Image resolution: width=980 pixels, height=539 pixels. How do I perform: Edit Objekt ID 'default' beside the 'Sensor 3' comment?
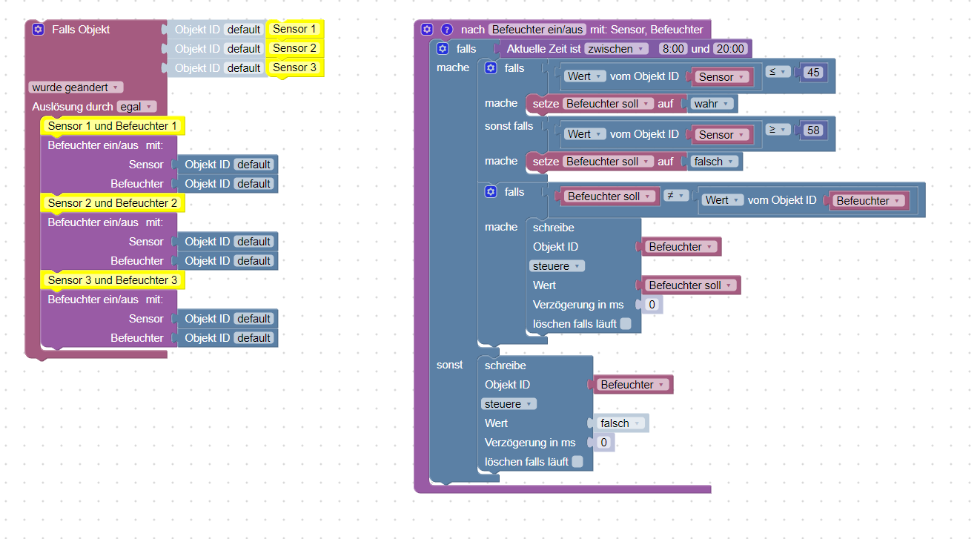[x=243, y=68]
